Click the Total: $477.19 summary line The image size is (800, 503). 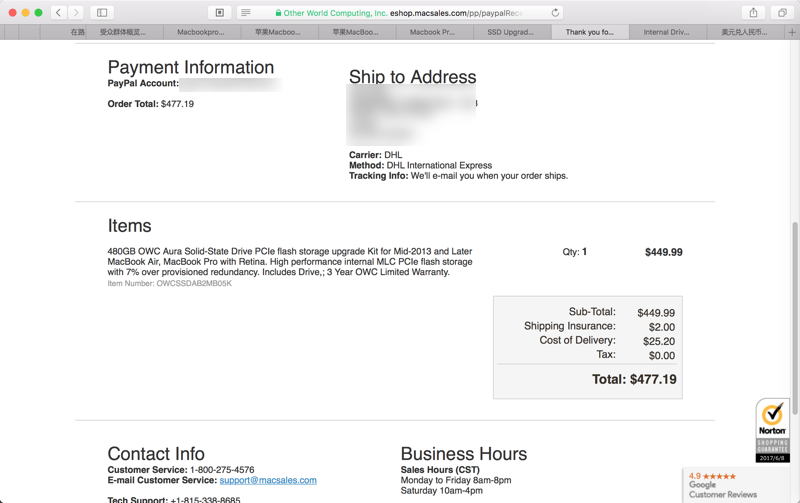634,380
